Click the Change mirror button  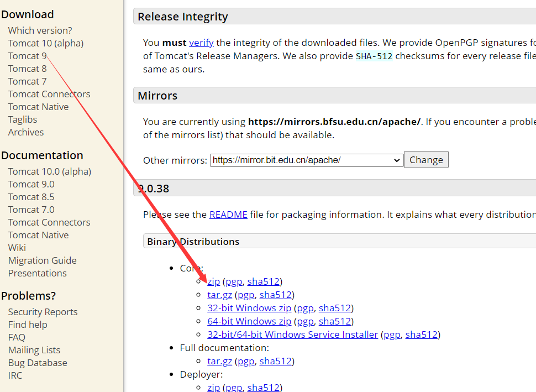point(426,160)
